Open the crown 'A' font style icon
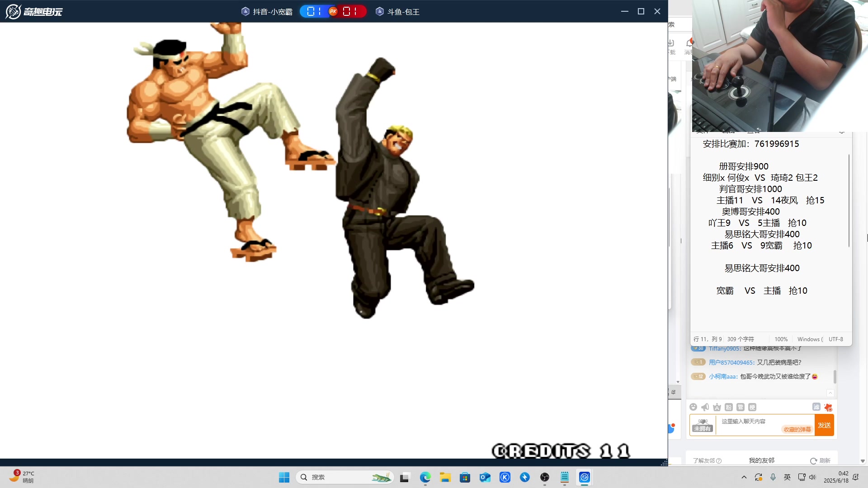Viewport: 868px width, 488px height. point(717,407)
